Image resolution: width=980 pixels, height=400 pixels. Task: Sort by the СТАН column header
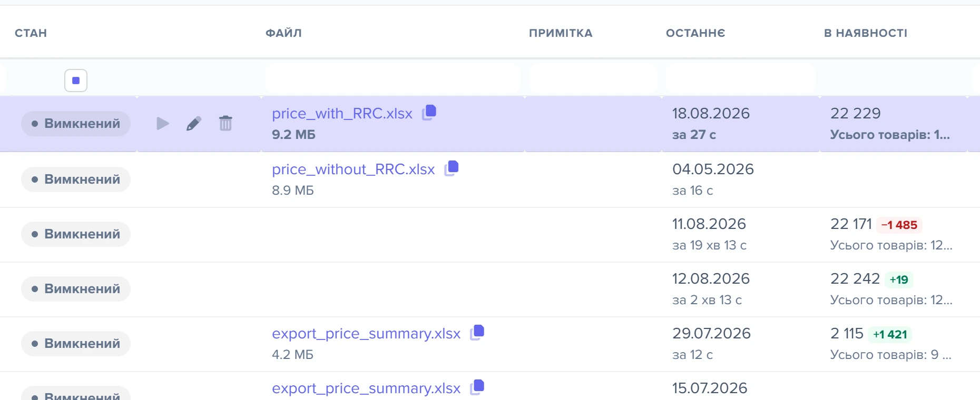[x=31, y=33]
